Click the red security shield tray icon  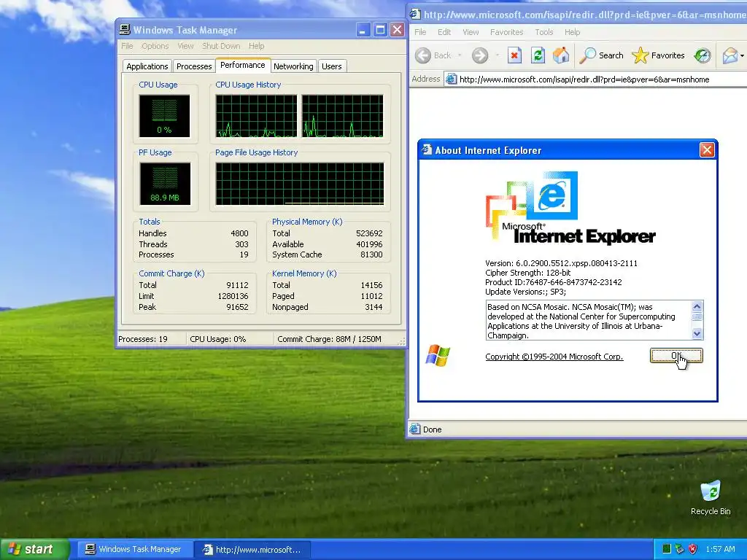point(693,549)
